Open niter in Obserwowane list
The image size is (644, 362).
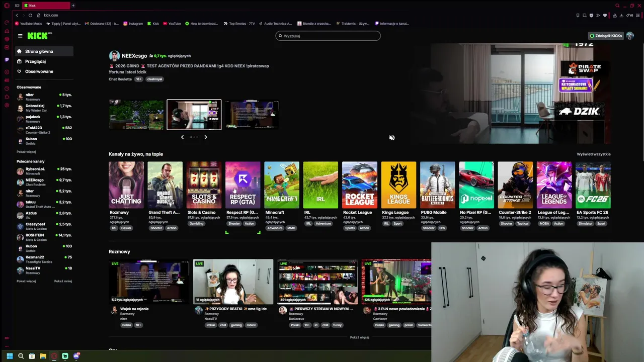44,97
